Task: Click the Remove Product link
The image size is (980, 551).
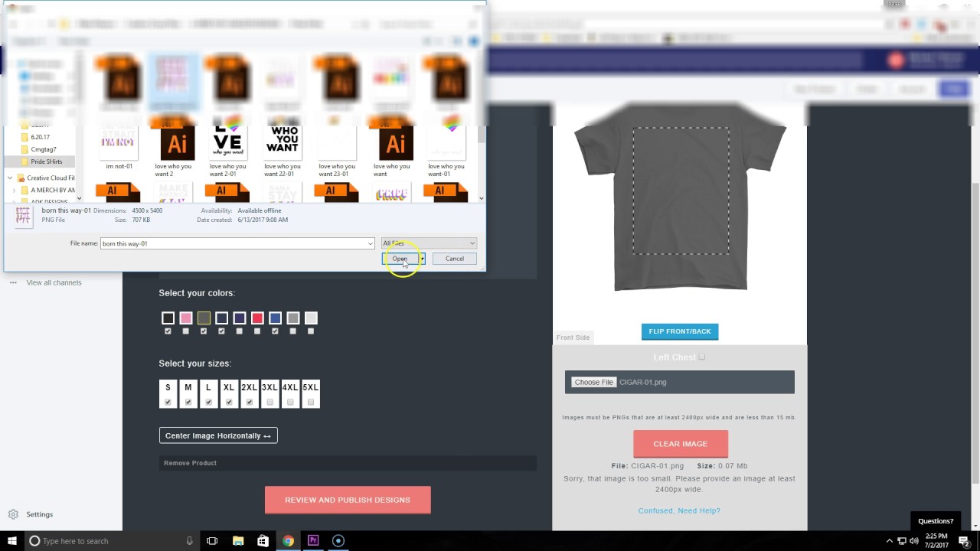Action: (190, 463)
